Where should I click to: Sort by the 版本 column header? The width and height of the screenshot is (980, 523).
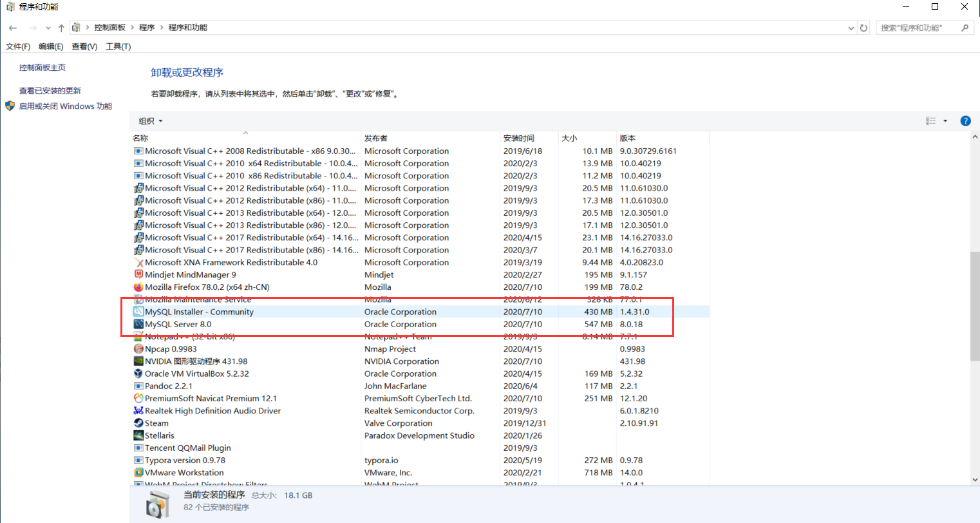(663, 138)
